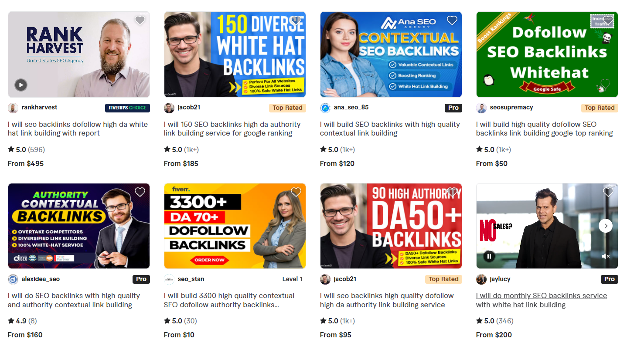Open gig titled build 3300 high quality contextual backlinks
This screenshot has width=644, height=343.
(x=229, y=300)
